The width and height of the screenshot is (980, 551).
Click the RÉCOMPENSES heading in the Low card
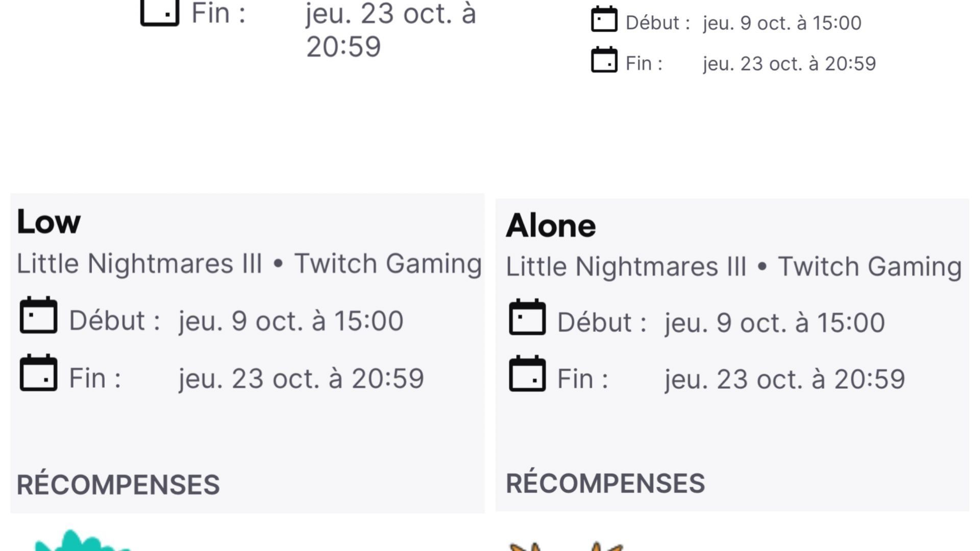click(x=118, y=485)
